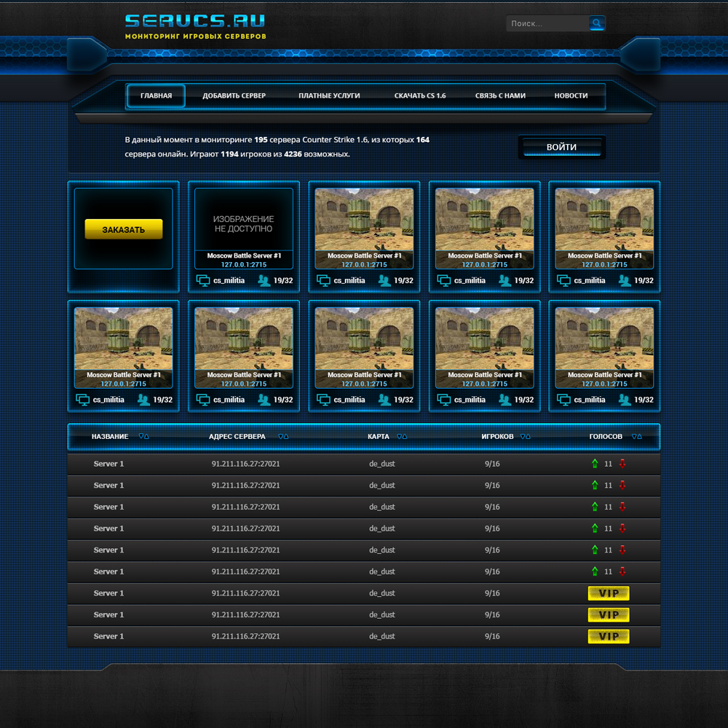Click the bold 1194 players figure
The image size is (728, 728).
(x=229, y=154)
